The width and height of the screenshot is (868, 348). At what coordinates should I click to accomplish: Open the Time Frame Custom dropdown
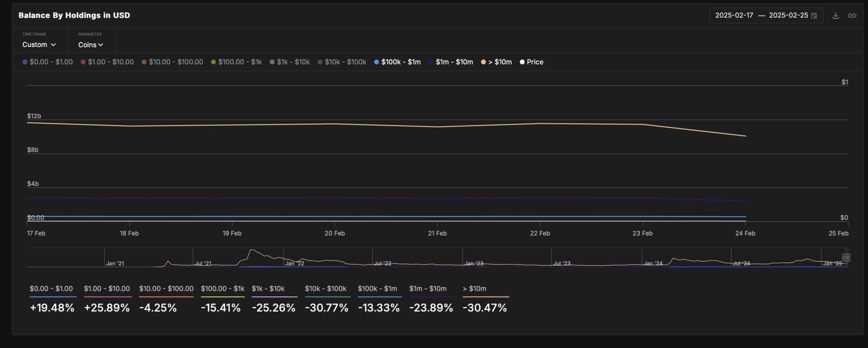39,44
